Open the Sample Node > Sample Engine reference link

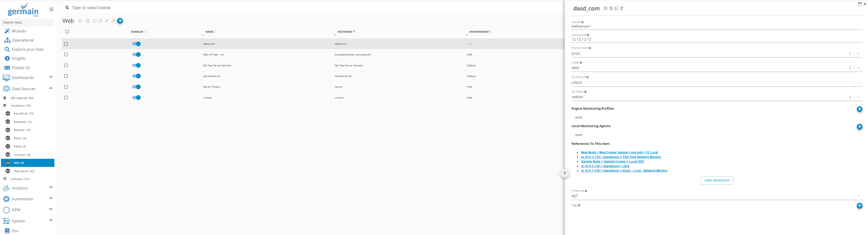coord(612,162)
